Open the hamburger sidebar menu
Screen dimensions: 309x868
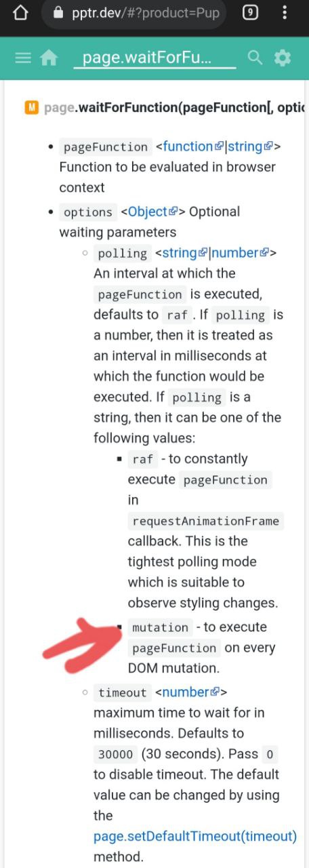pyautogui.click(x=23, y=58)
